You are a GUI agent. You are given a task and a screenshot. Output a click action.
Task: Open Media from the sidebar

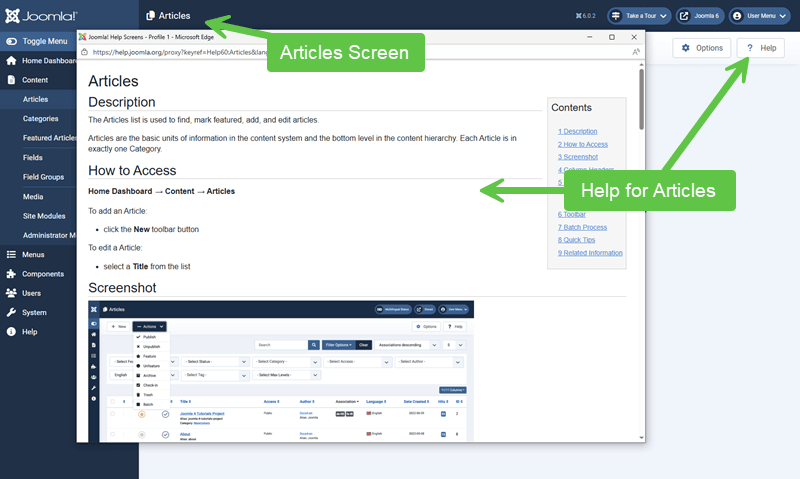click(33, 197)
